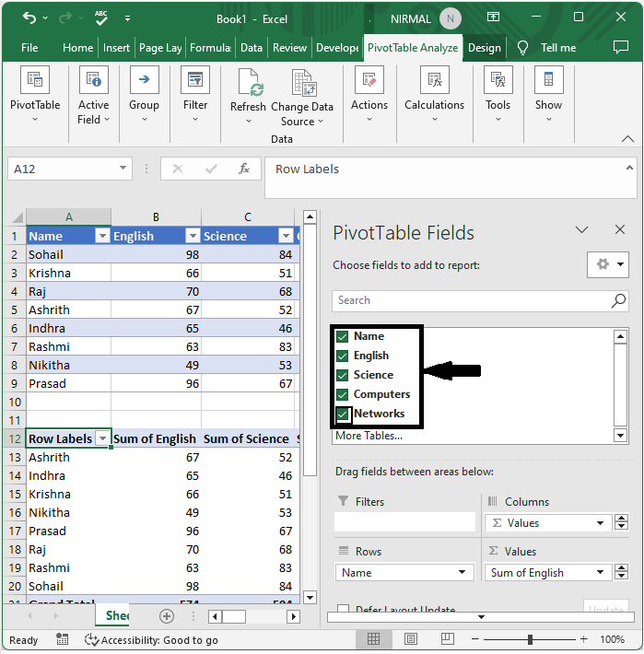The width and height of the screenshot is (644, 654).
Task: Click the Redo arrow icon
Action: [x=65, y=18]
